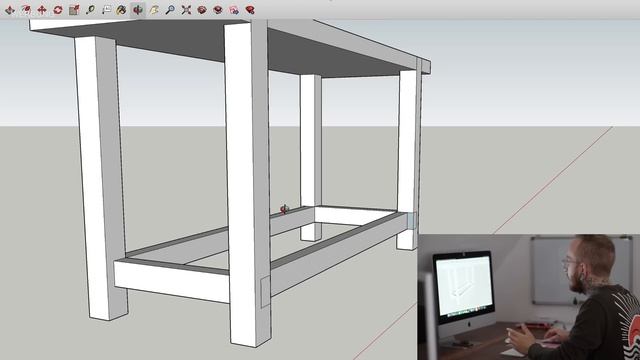Select the Tape Measure tool
The image size is (640, 360).
click(x=90, y=10)
